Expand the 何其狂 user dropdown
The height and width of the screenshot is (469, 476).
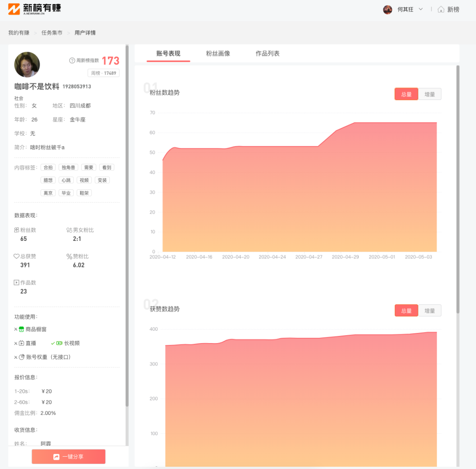[420, 9]
